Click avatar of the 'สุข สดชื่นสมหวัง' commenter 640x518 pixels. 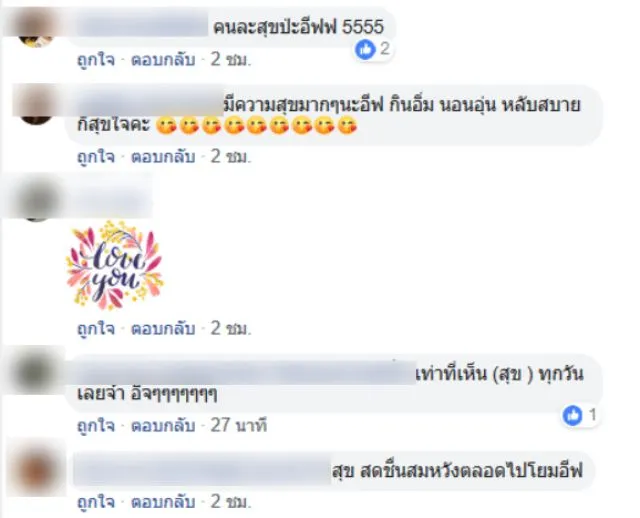coord(37,467)
